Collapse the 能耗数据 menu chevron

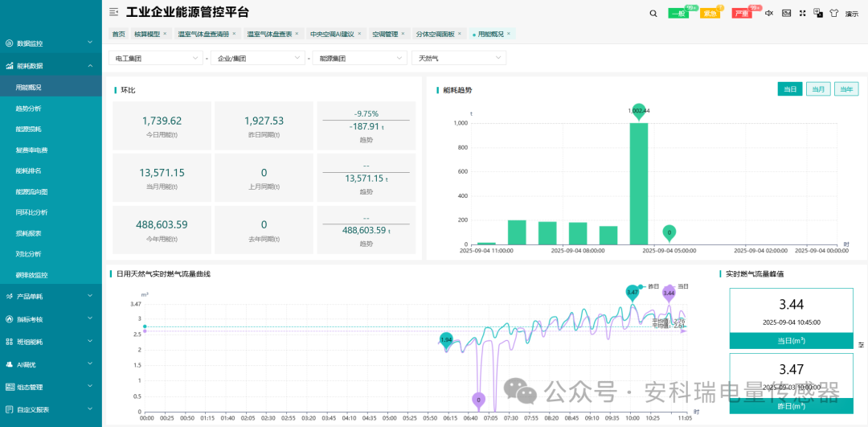[90, 66]
